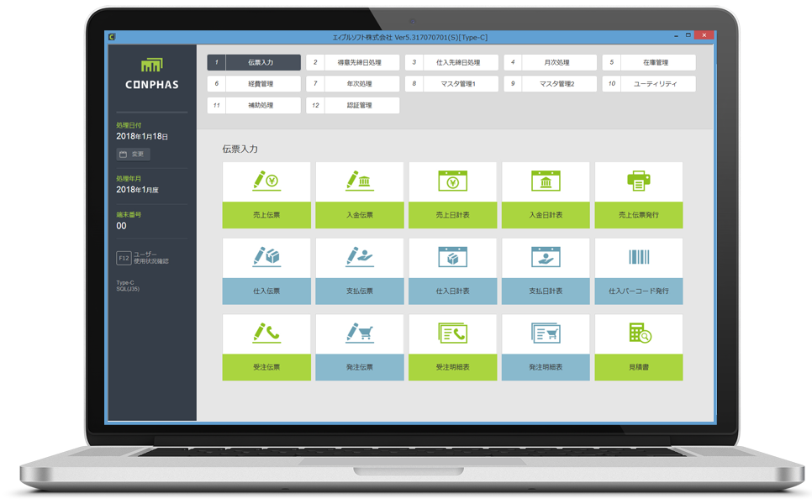Go to the マスタ管理1 tab
The width and height of the screenshot is (812, 504).
point(451,84)
